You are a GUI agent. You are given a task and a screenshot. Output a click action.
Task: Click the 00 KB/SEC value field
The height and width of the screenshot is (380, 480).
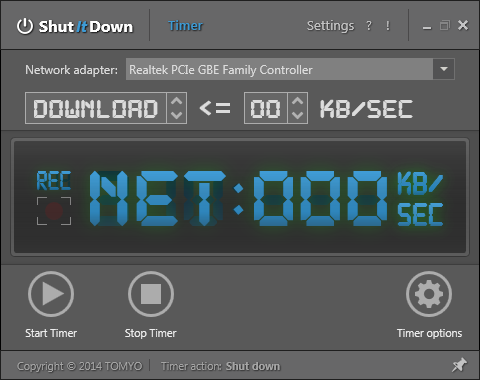(x=265, y=108)
